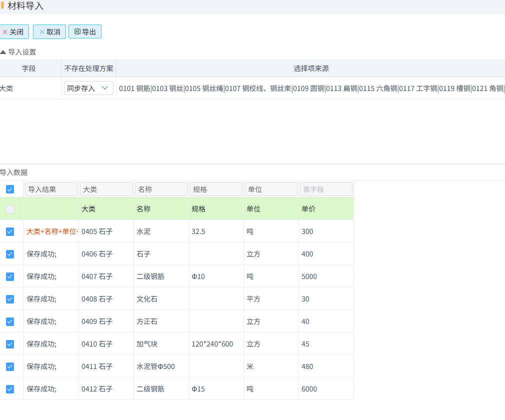505x420 pixels.
Task: Click the 导入结果 column mapping field
Action: [51, 189]
